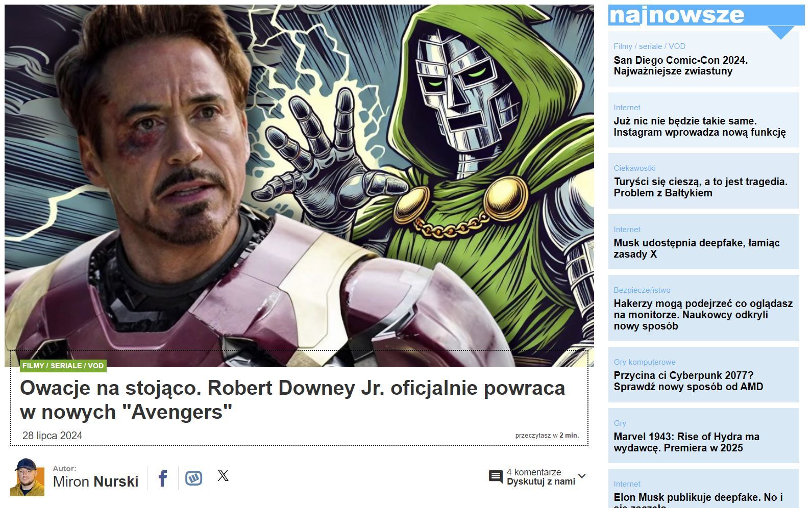Click Gry komputerowe category label
Image resolution: width=812 pixels, height=508 pixels.
coord(645,362)
